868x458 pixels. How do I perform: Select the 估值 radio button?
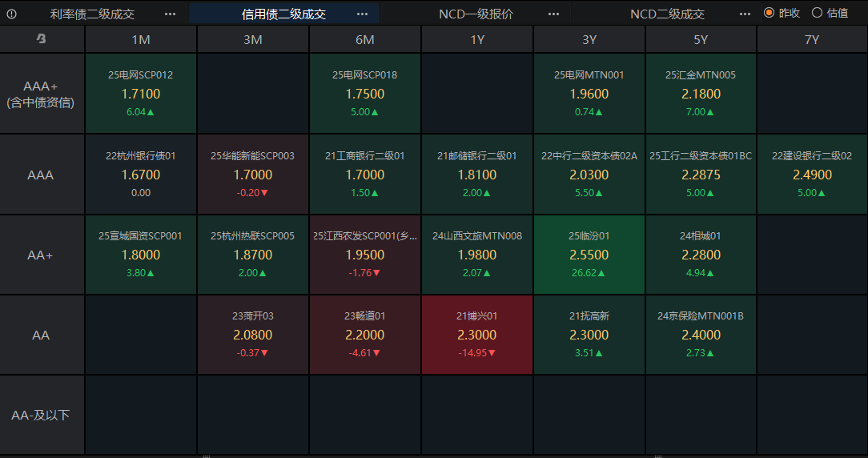[x=818, y=13]
